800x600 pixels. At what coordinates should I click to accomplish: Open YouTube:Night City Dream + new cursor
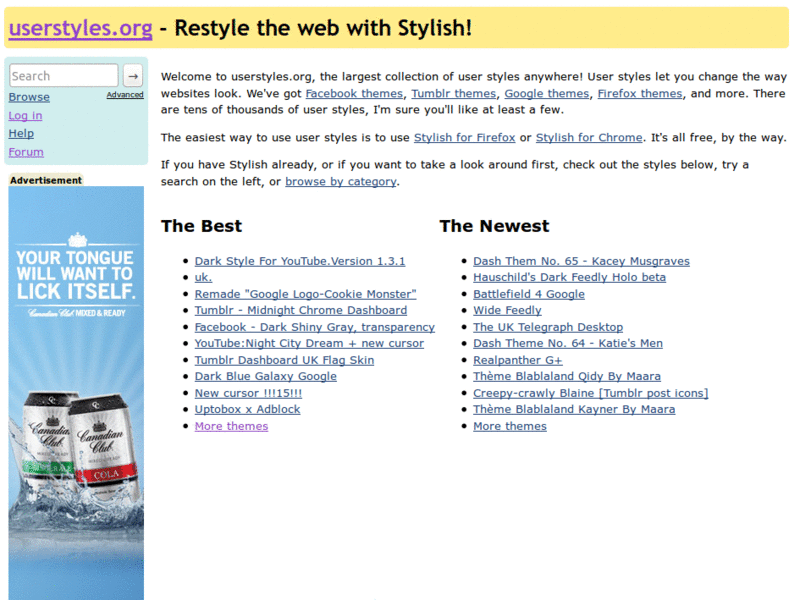pyautogui.click(x=309, y=343)
